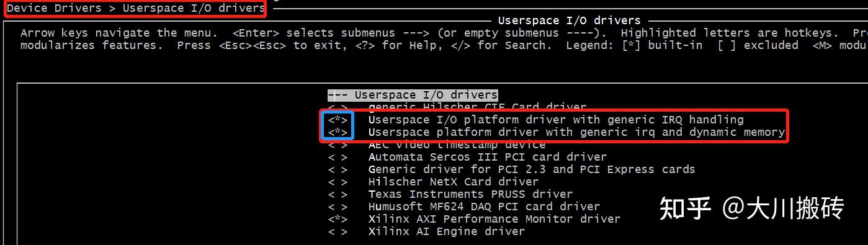This screenshot has width=868, height=245.
Task: Select Automata Sercos III PCI card driver text
Action: pos(488,157)
